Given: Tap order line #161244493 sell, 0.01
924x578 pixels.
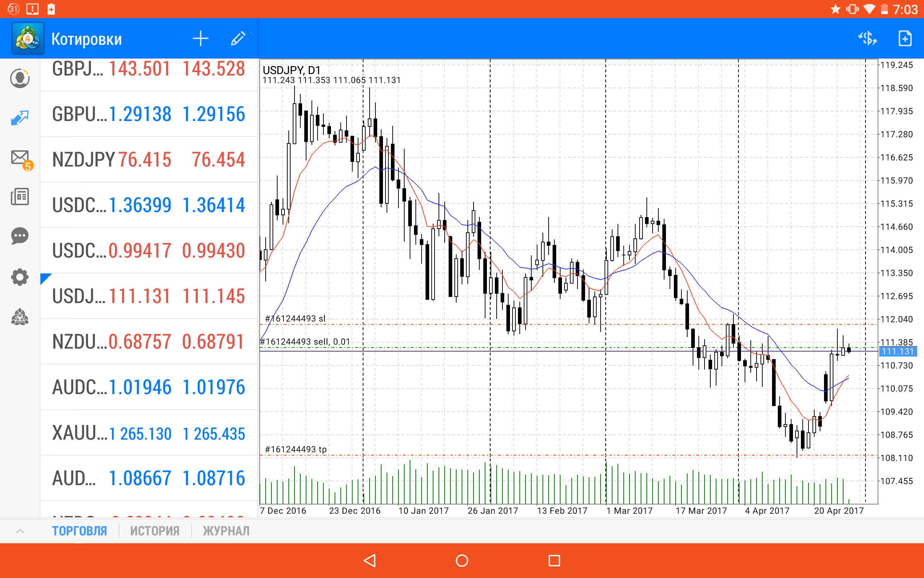Looking at the screenshot, I should click(305, 341).
